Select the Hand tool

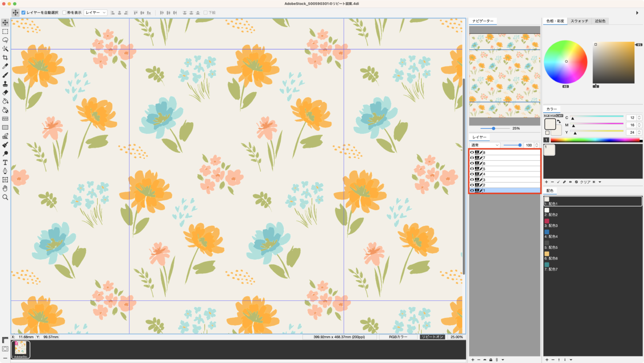[x=5, y=188]
